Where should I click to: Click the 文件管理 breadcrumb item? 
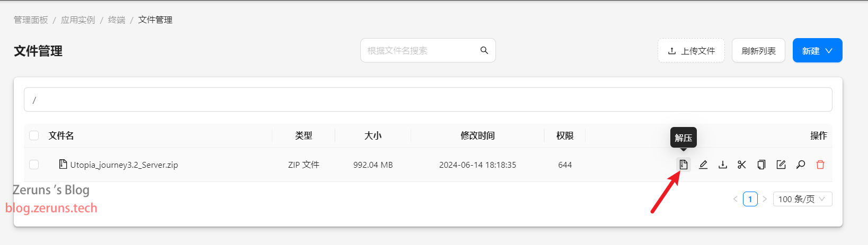155,20
